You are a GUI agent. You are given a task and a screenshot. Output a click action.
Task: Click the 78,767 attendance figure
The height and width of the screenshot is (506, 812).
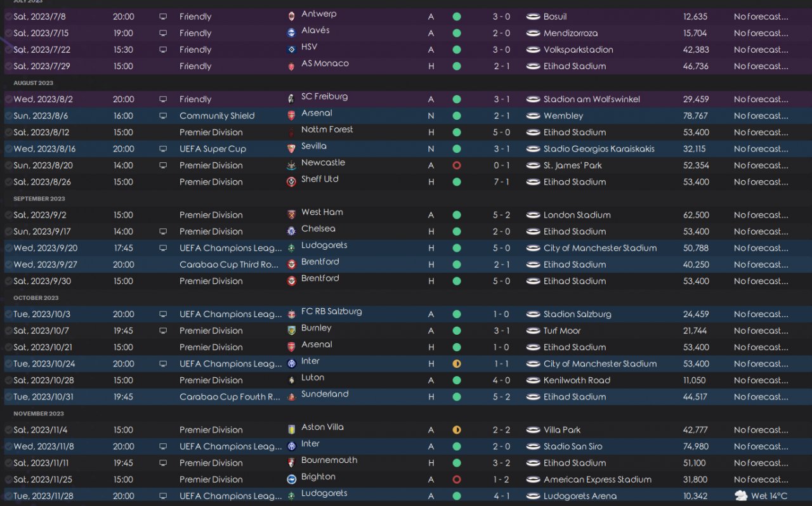click(x=696, y=116)
